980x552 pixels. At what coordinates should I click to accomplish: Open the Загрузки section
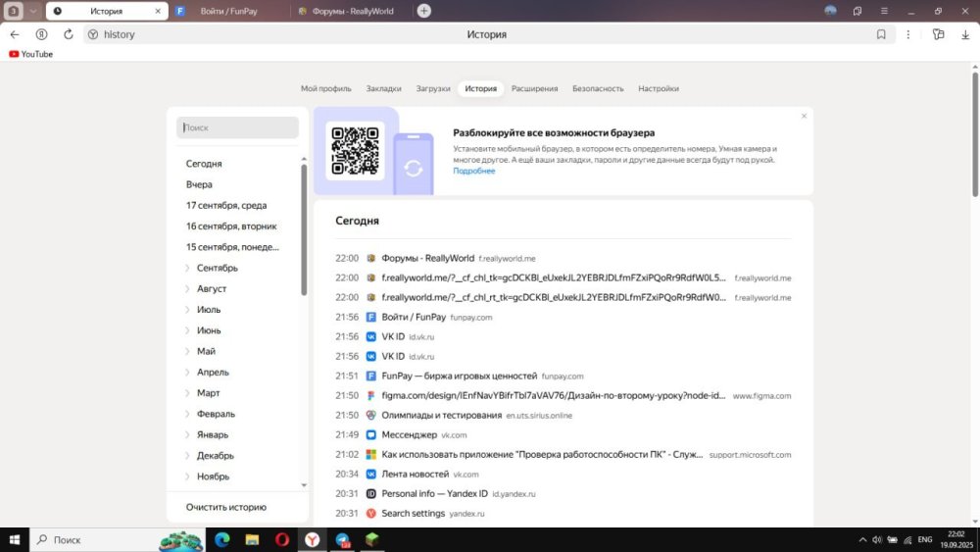pyautogui.click(x=433, y=88)
